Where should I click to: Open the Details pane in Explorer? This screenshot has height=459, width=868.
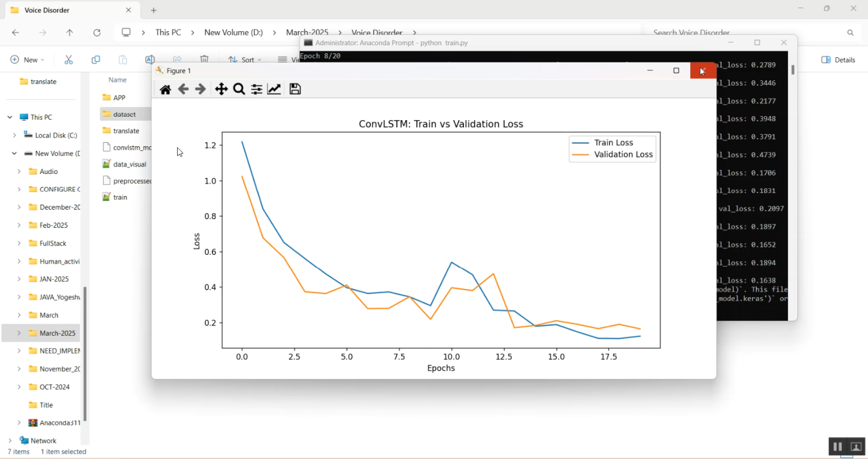[838, 60]
